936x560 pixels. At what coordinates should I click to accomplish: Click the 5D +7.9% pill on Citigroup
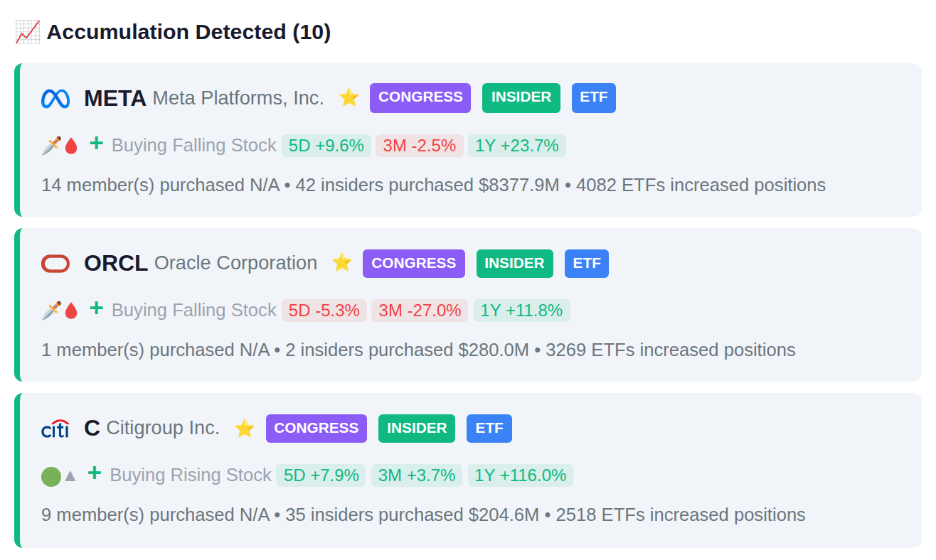point(321,475)
